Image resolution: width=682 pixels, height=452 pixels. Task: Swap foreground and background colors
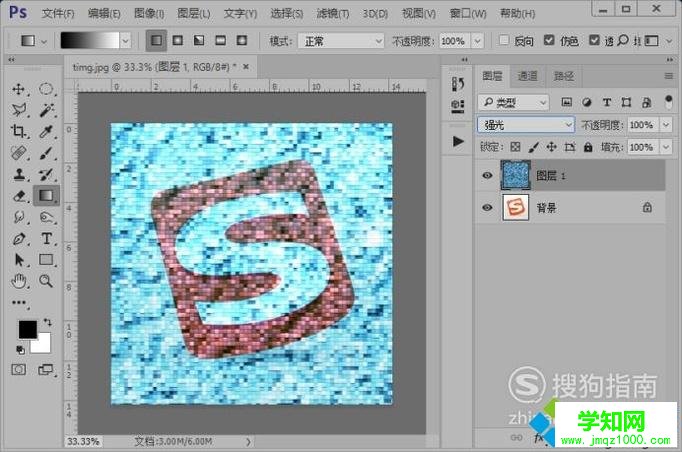[x=47, y=322]
